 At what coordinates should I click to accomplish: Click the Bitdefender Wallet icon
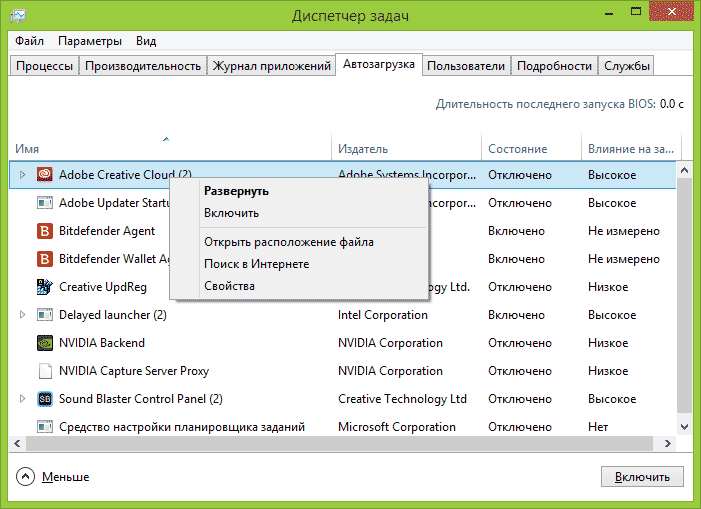tap(44, 259)
